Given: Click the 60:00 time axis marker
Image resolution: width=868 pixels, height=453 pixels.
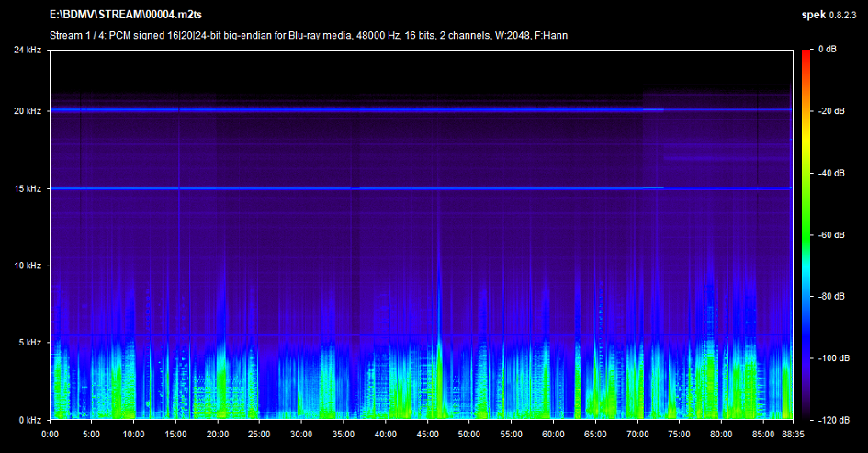Looking at the screenshot, I should (x=553, y=434).
